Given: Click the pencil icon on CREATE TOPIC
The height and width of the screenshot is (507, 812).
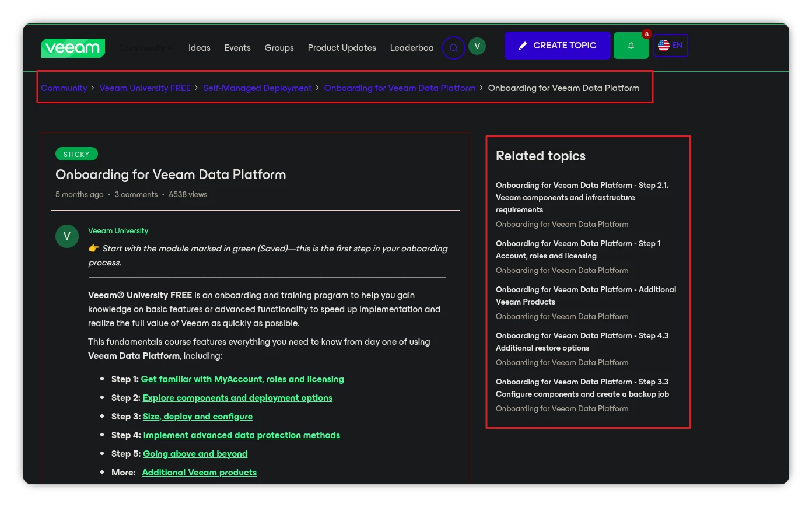Looking at the screenshot, I should (523, 46).
